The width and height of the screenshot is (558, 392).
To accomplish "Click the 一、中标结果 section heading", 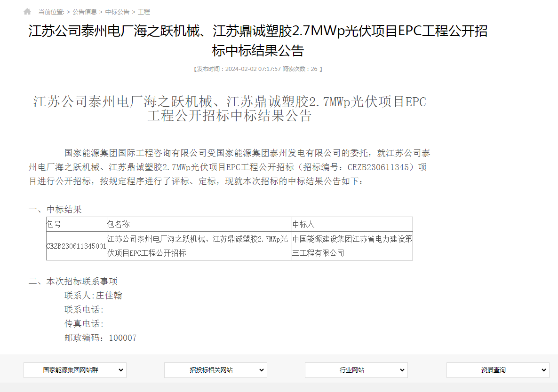I will [55, 209].
